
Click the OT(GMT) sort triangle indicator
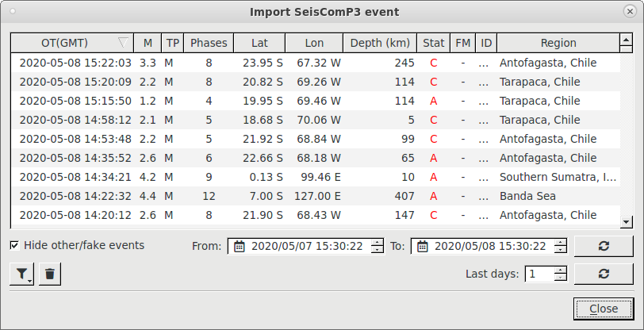pyautogui.click(x=123, y=43)
